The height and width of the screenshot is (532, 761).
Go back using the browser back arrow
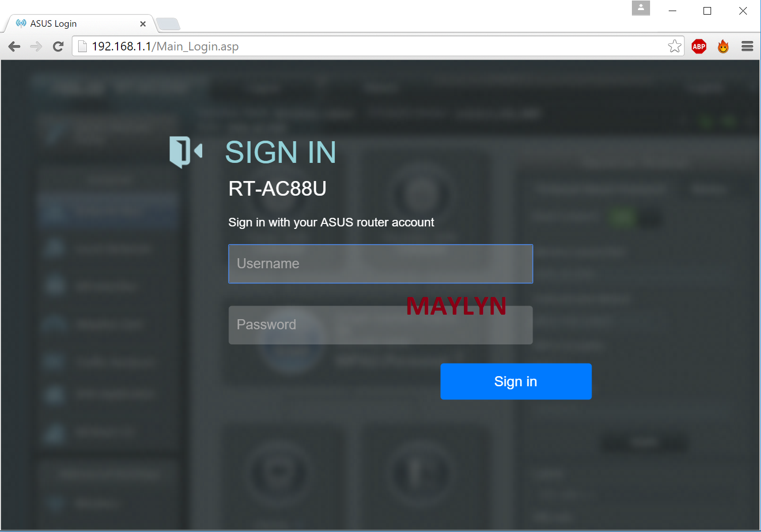coord(14,47)
